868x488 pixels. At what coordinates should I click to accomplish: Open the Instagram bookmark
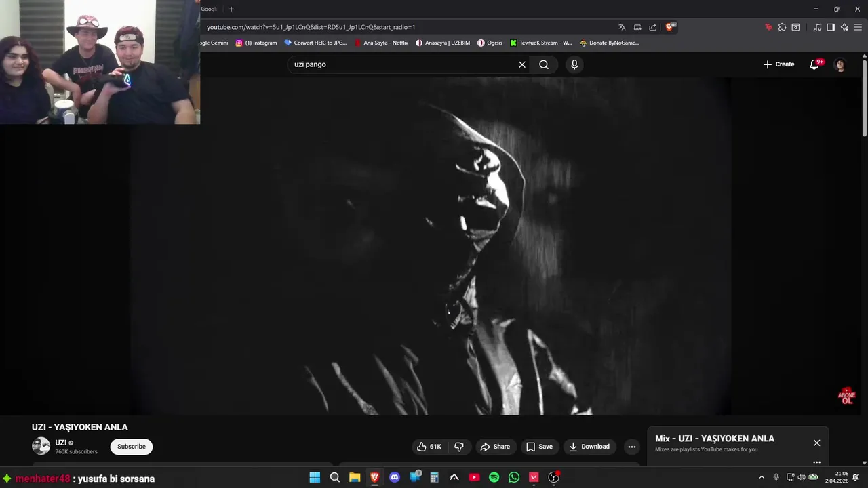click(x=256, y=43)
